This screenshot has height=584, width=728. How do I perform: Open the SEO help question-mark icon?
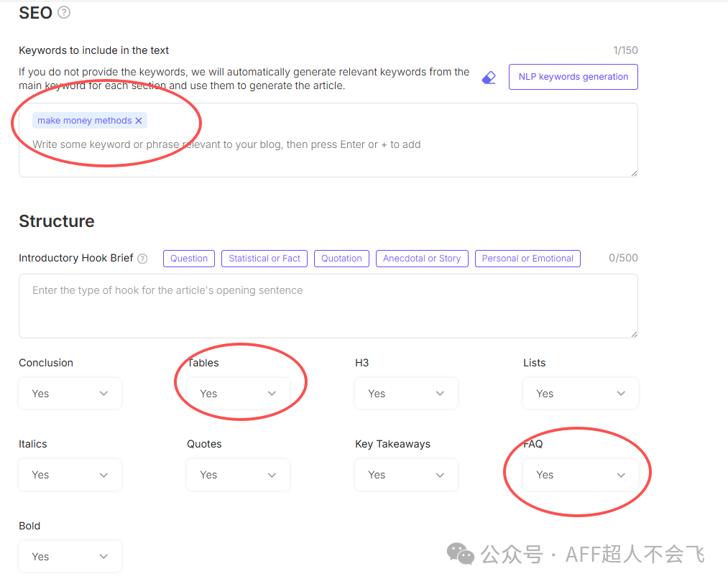point(64,12)
